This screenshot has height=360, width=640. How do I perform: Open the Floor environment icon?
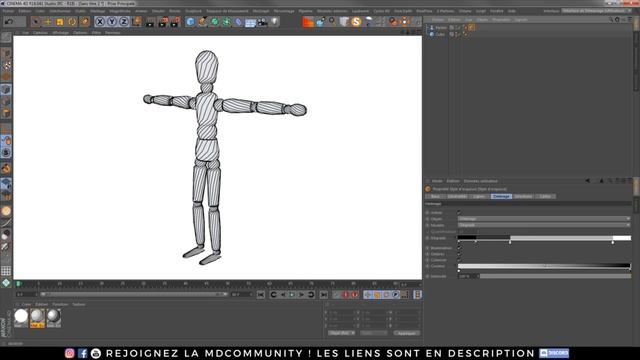[x=250, y=22]
